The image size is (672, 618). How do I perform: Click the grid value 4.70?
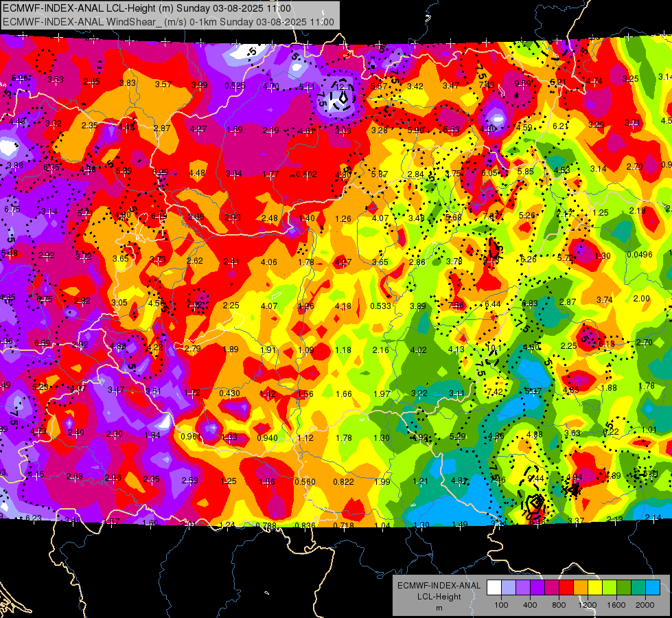pyautogui.click(x=271, y=87)
